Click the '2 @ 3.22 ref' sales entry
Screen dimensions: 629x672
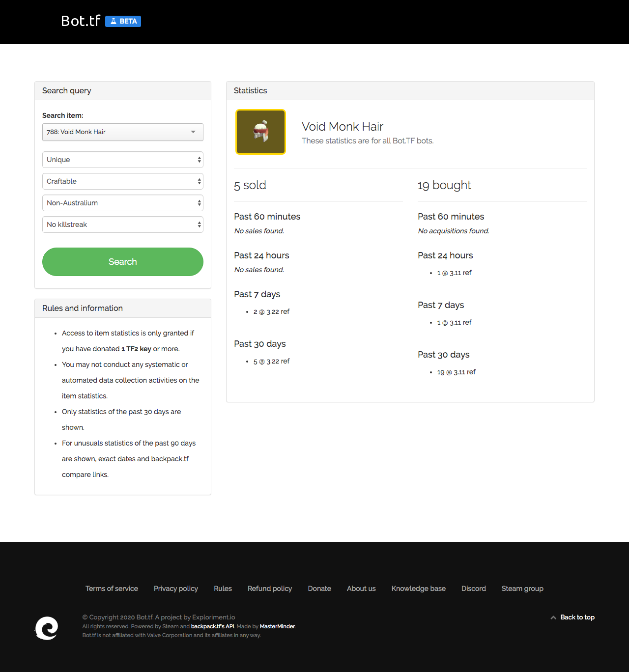click(271, 311)
